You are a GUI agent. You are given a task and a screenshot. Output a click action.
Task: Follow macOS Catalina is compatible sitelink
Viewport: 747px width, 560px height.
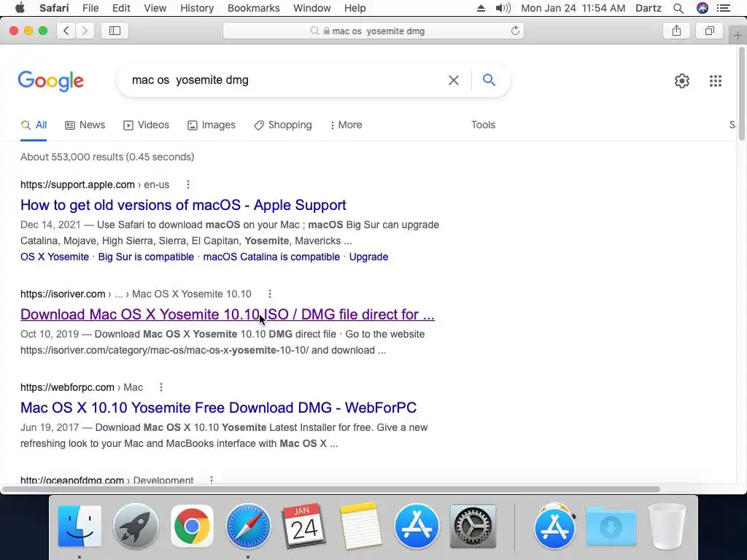(x=271, y=257)
